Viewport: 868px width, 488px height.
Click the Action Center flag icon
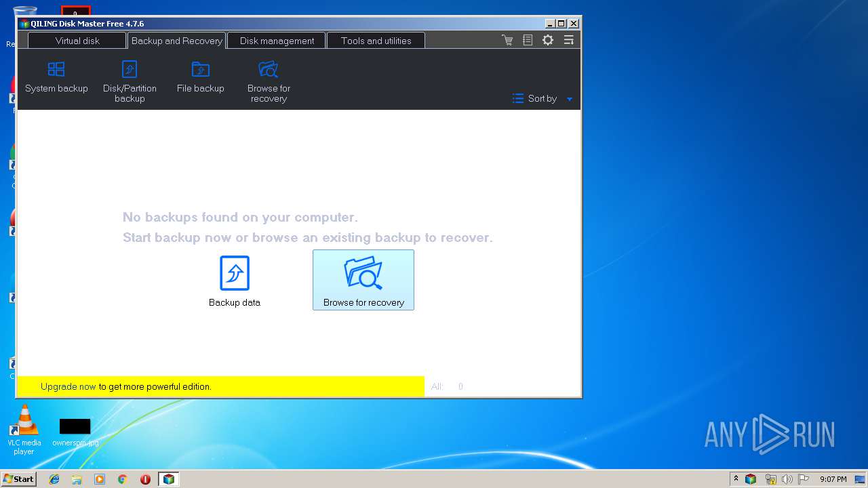click(x=804, y=479)
